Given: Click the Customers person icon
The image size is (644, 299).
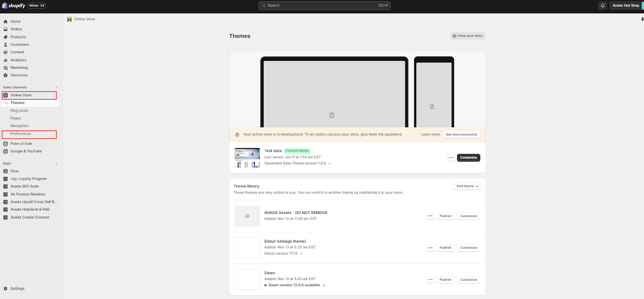Looking at the screenshot, I should (x=6, y=45).
